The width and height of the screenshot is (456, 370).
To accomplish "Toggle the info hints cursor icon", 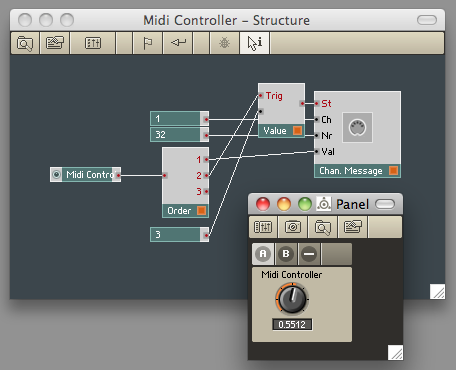I will (x=255, y=43).
